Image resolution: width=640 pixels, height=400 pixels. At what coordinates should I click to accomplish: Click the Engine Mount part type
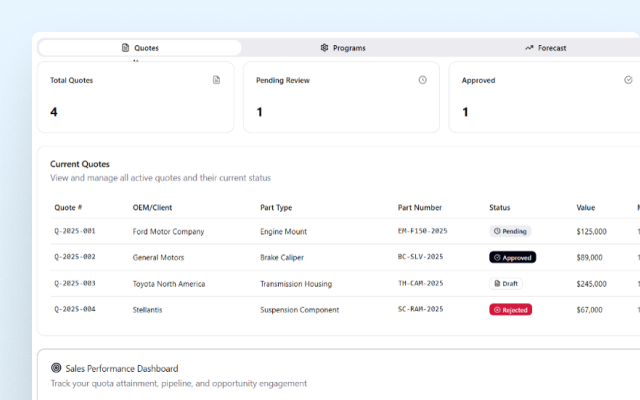[283, 231]
